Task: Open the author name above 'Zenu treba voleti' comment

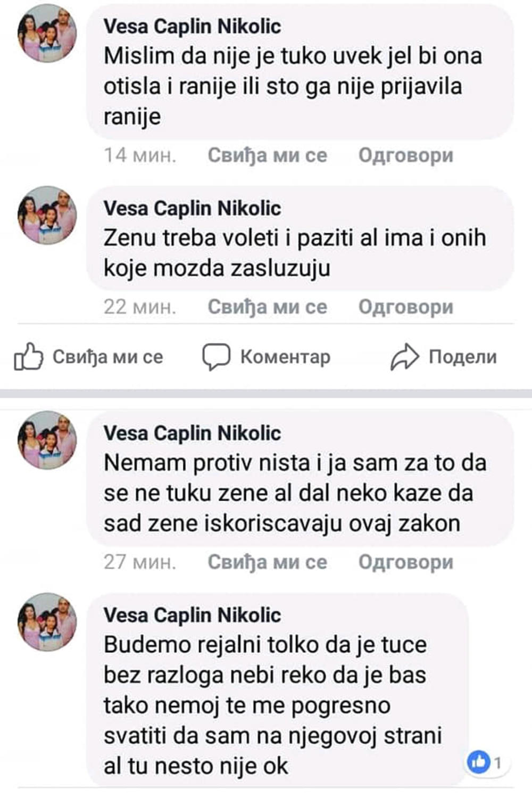Action: (192, 208)
